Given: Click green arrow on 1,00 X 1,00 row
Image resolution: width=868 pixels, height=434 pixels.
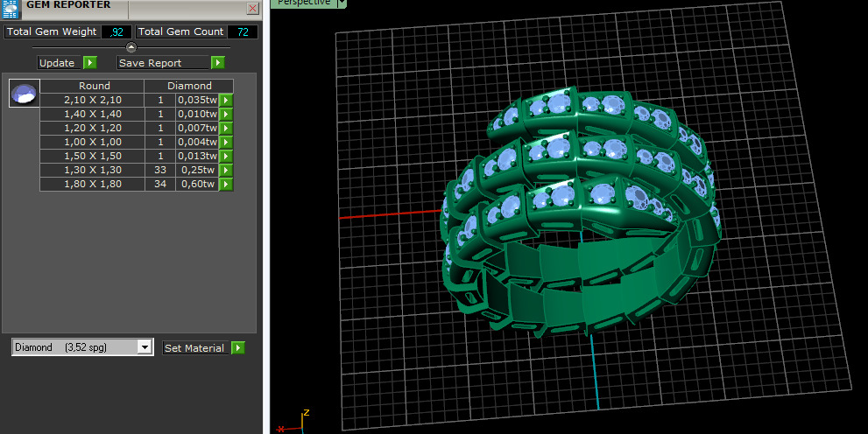Looking at the screenshot, I should pyautogui.click(x=226, y=142).
